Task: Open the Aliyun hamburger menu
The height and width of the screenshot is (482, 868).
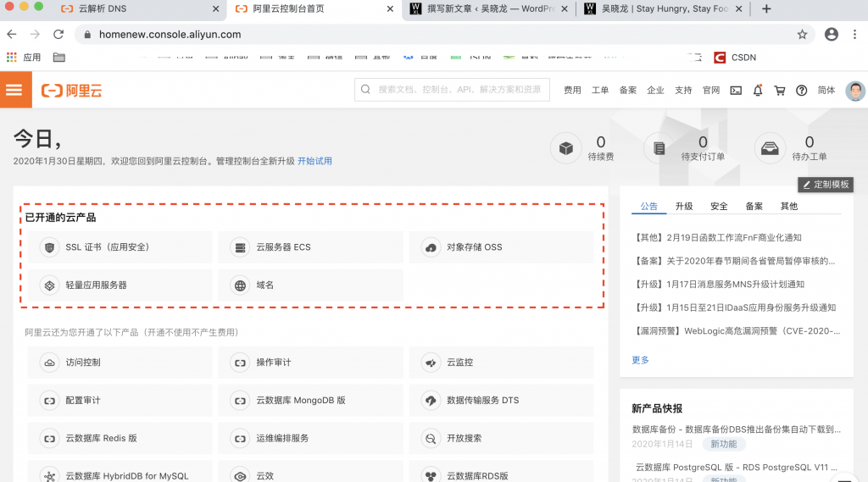Action: point(15,90)
